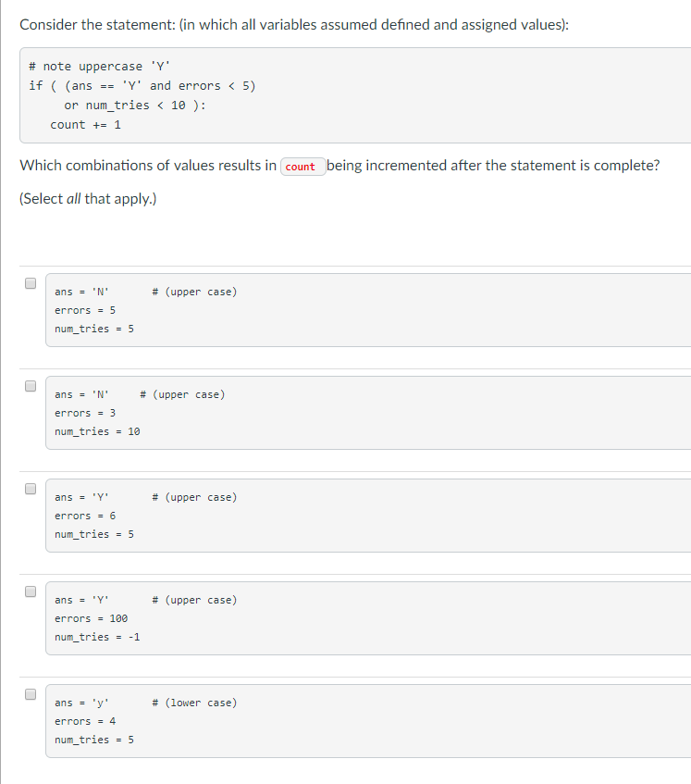The height and width of the screenshot is (784, 691).
Task: Select the checkbox for ans = 'Y', errors = 6
Action: tap(31, 487)
